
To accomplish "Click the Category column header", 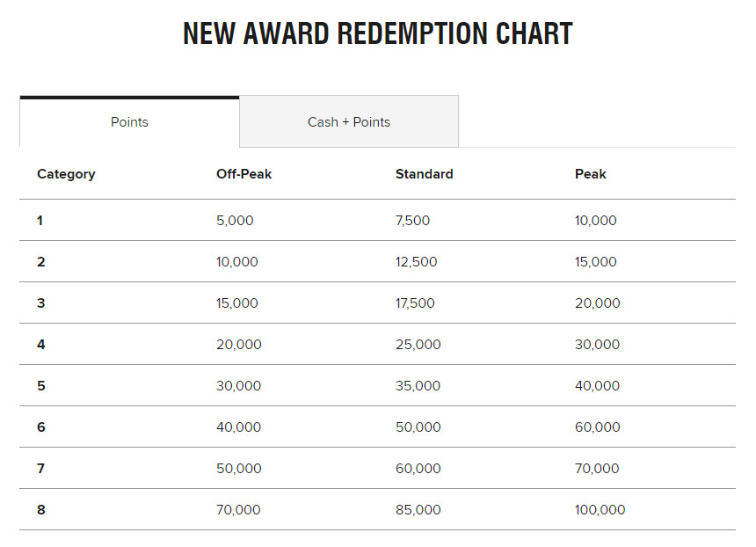I will pos(66,174).
